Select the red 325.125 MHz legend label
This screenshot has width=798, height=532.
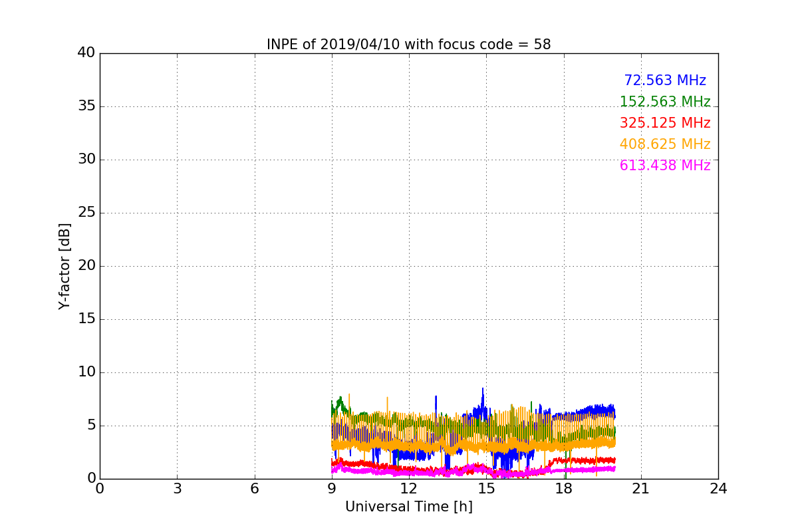point(665,123)
